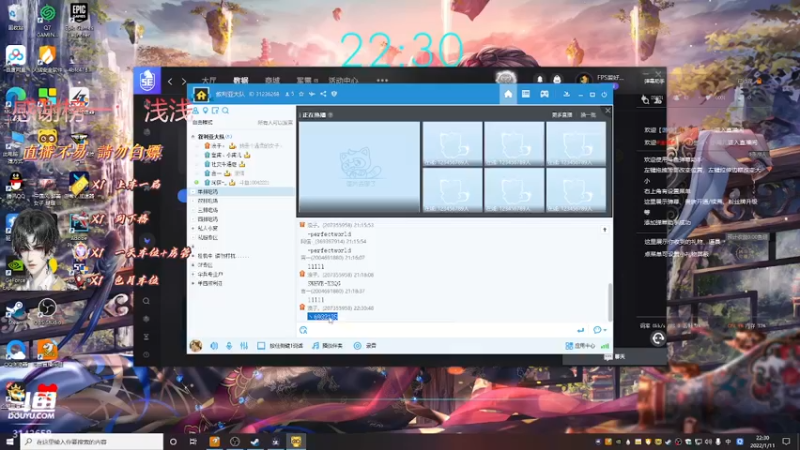Click the orange home logo in the YY header
The image size is (800, 450).
(x=201, y=95)
